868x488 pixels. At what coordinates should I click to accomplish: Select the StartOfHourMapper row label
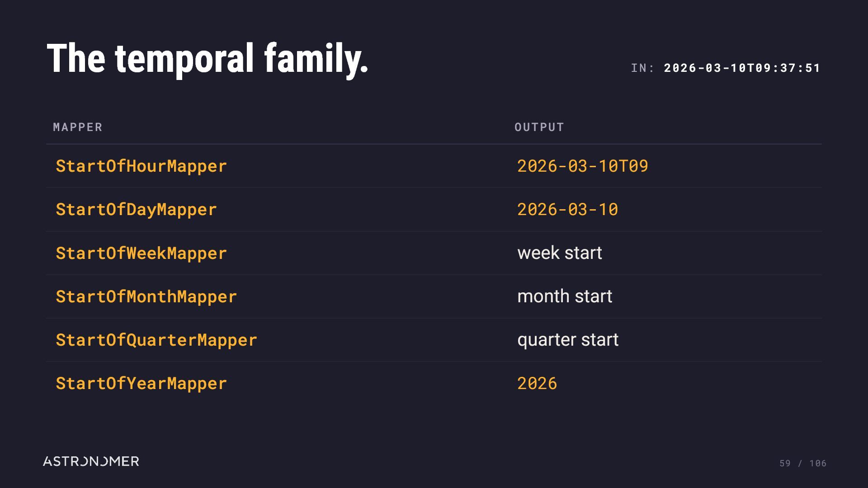141,166
